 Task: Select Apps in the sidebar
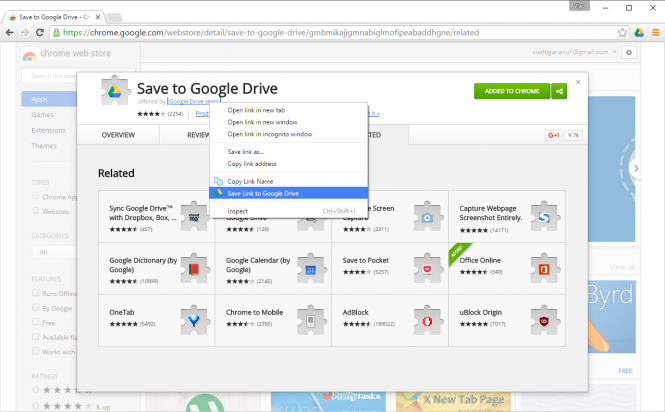pos(49,99)
